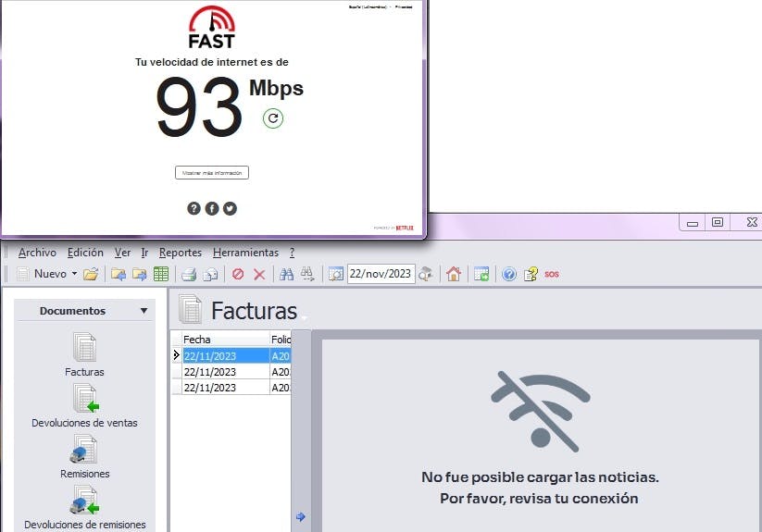
Task: Click the red cancel circle icon
Action: point(238,274)
